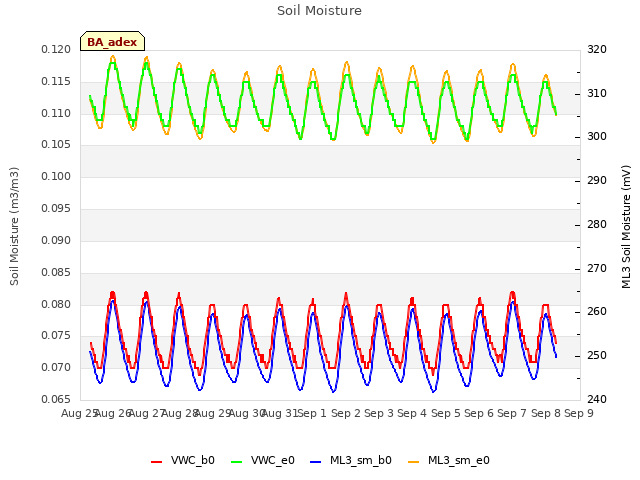
Task: Click the 0.090 left axis tick label
Action: (56, 240)
